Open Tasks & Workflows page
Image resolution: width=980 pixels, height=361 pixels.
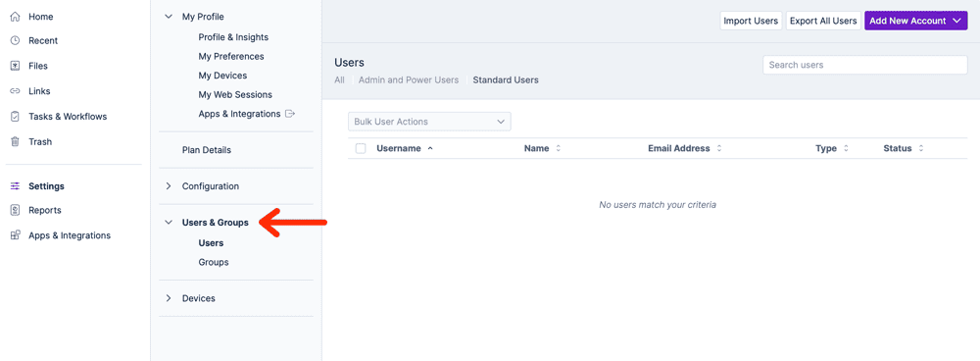coord(68,117)
